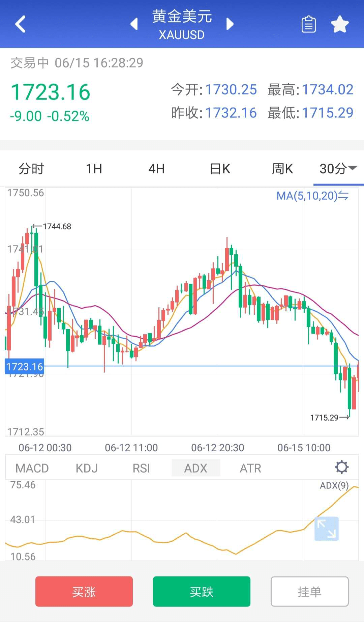Open indicator settings gear icon
Screen dimensions: 364x622
[x=342, y=468]
